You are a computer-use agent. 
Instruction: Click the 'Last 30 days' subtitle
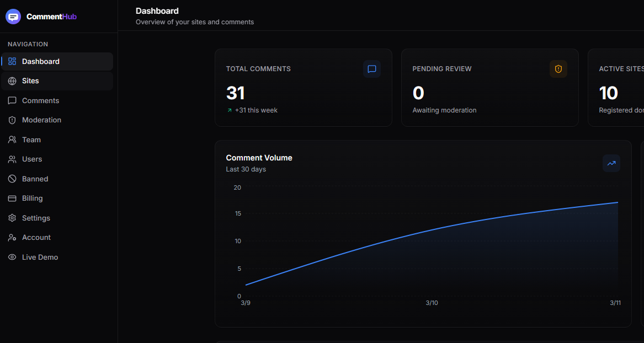tap(246, 169)
